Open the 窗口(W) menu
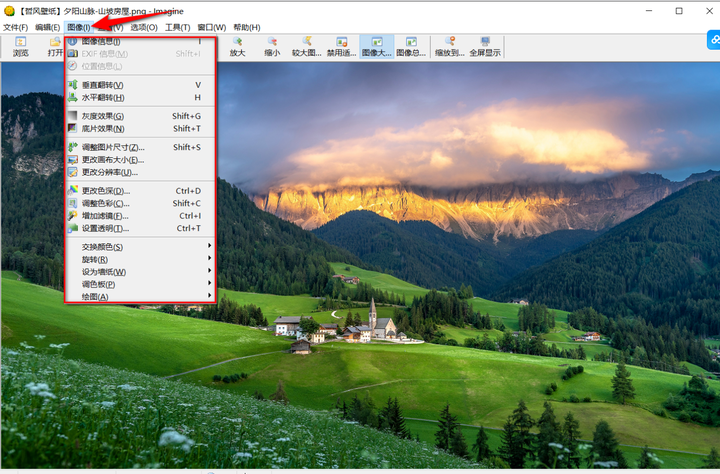 coord(212,28)
